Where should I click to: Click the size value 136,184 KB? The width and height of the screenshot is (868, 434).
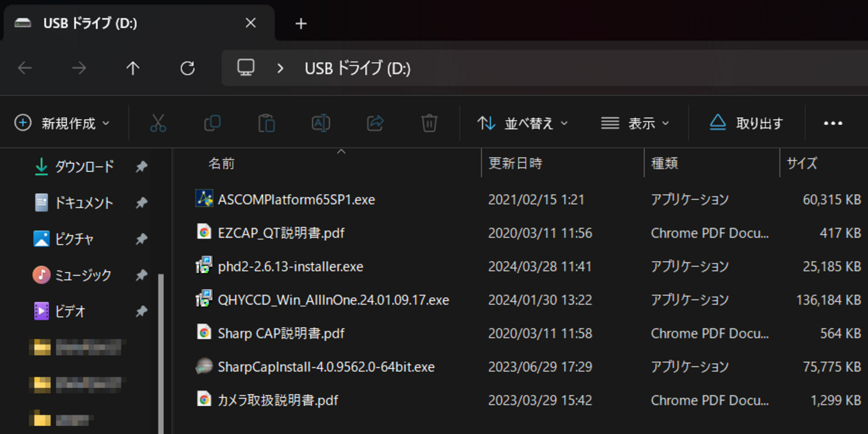point(829,300)
